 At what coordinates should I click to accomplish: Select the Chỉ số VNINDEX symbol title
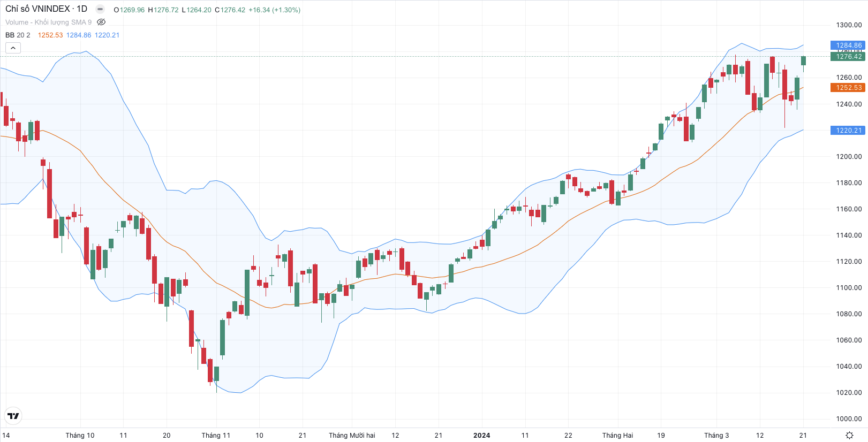click(x=46, y=9)
